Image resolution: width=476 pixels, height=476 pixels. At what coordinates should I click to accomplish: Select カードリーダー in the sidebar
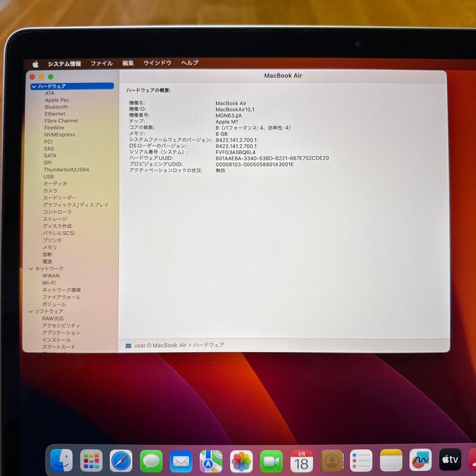tap(60, 197)
